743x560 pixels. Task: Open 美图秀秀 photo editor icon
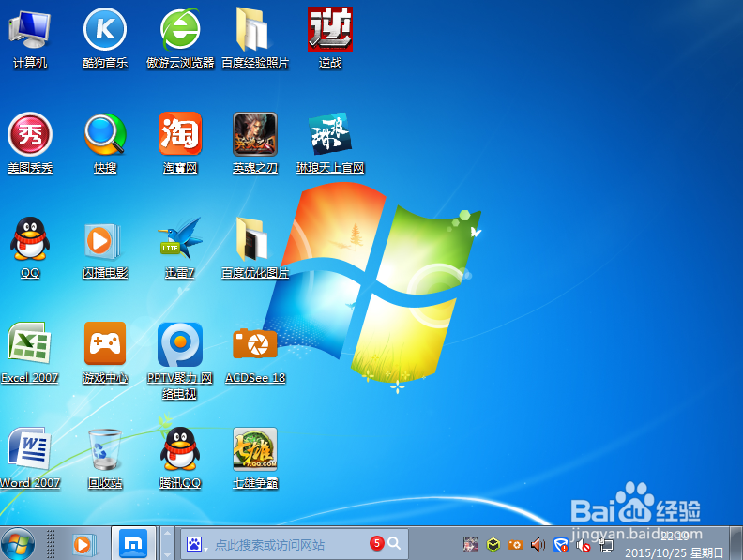coord(30,134)
